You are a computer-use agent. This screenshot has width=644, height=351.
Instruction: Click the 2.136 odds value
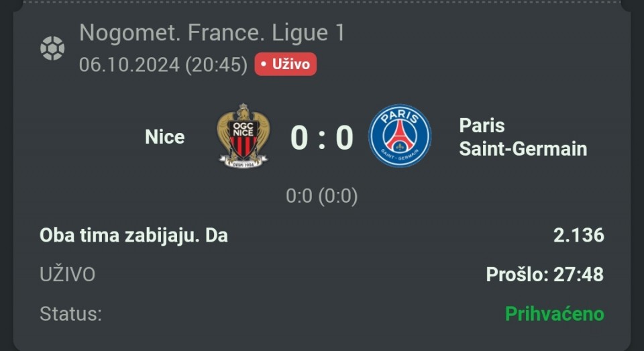click(x=578, y=236)
